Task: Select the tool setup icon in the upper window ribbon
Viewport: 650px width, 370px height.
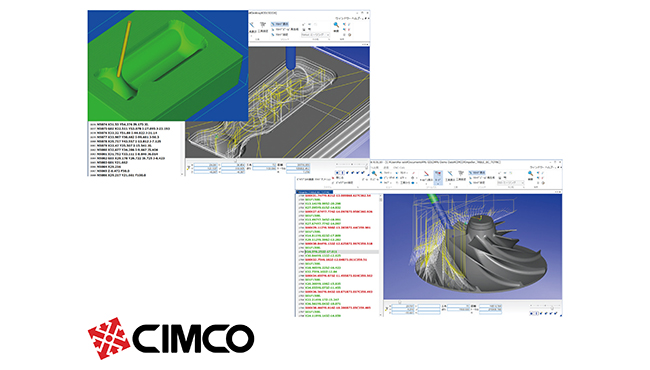Action: (x=252, y=25)
